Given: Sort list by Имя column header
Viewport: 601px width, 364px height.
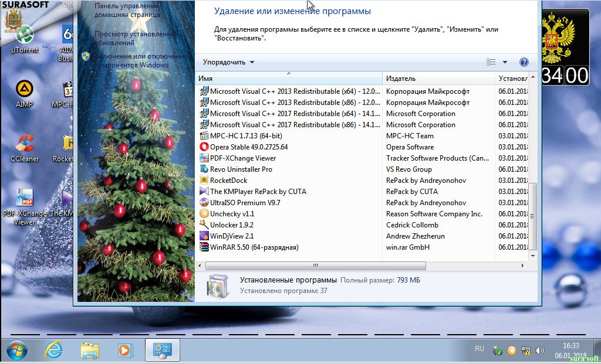Looking at the screenshot, I should pyautogui.click(x=289, y=79).
